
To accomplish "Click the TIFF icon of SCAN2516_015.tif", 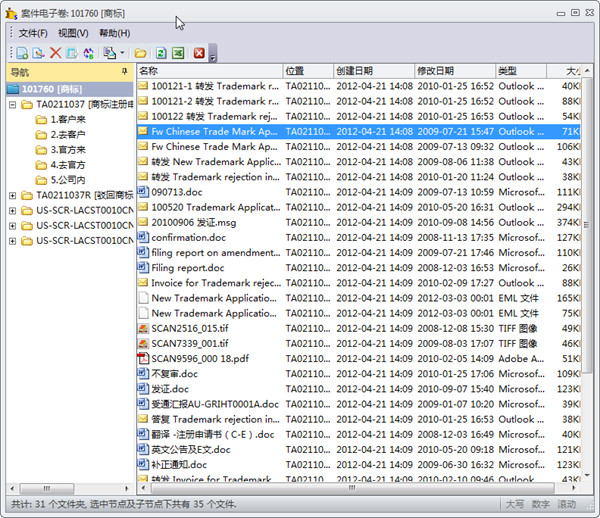I will 143,328.
